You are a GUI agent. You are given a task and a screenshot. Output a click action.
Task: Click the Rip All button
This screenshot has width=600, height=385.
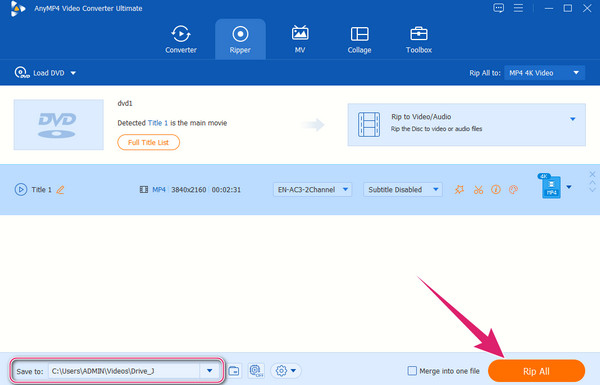pyautogui.click(x=536, y=371)
